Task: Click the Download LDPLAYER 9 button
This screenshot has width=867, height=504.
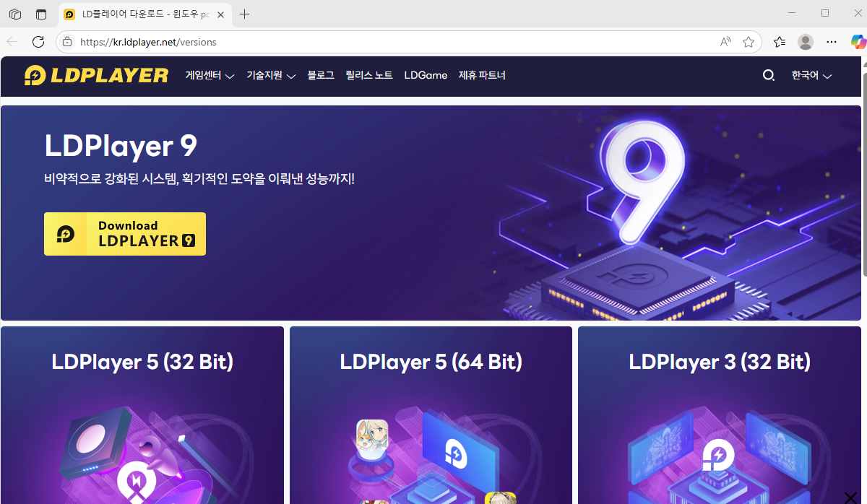Action: [x=125, y=234]
